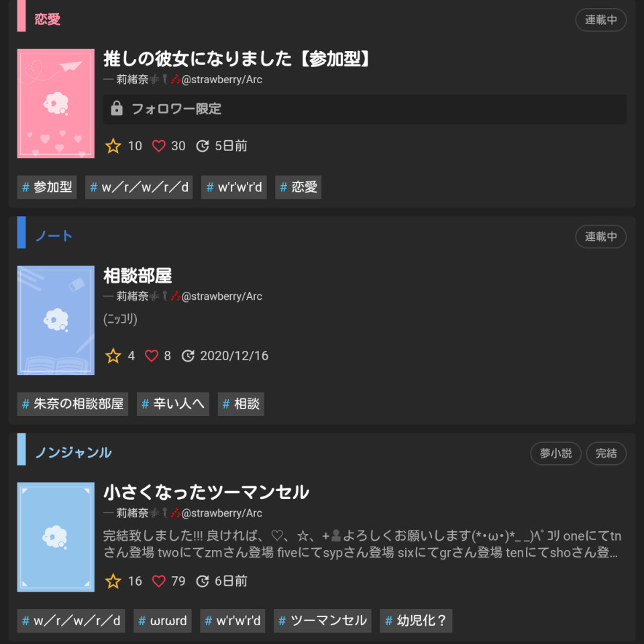This screenshot has width=644, height=644.
Task: Select the ノンジャンル genre heading
Action: coord(73,453)
